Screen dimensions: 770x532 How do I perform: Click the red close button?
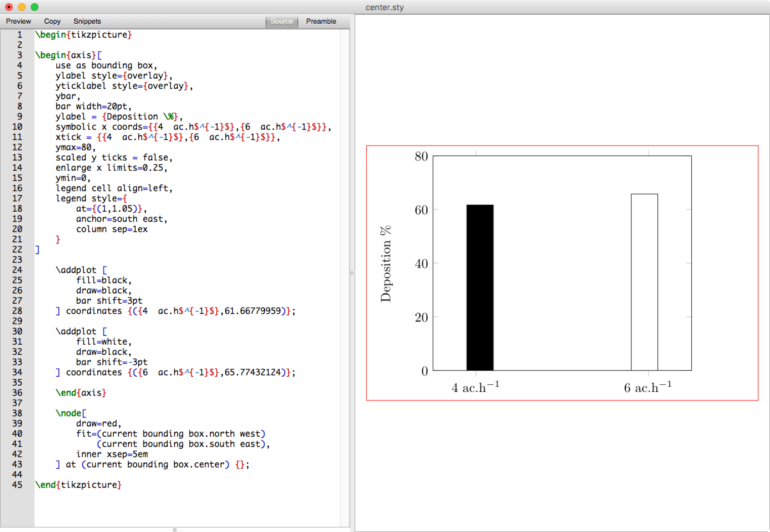[8, 7]
